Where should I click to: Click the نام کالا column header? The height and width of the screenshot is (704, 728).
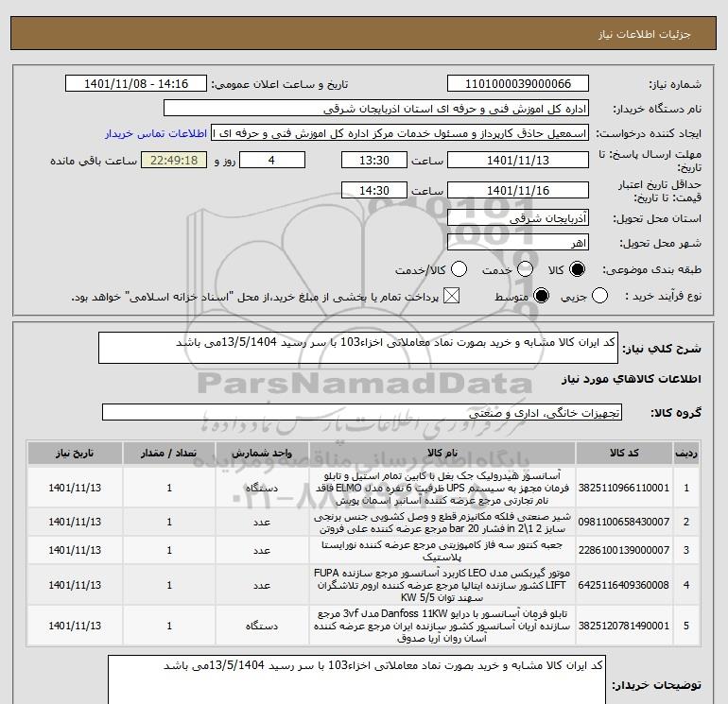point(442,453)
